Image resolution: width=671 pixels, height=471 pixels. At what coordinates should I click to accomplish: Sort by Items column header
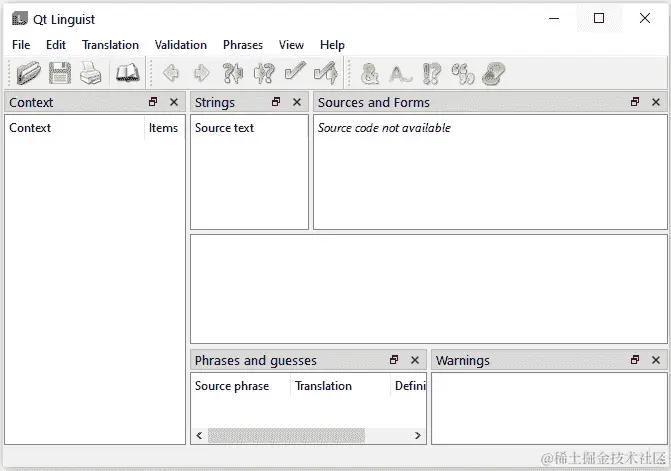coord(164,127)
